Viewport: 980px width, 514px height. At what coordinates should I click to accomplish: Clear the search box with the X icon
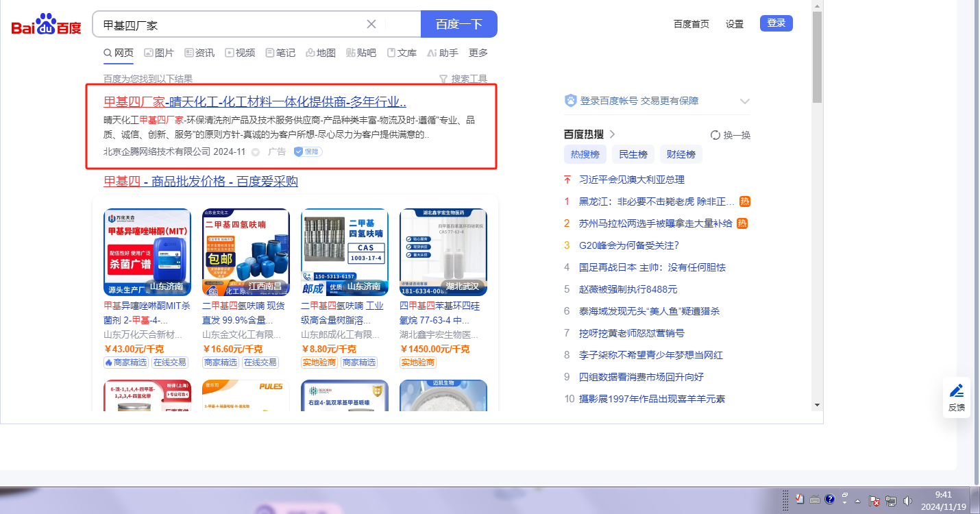click(x=371, y=24)
